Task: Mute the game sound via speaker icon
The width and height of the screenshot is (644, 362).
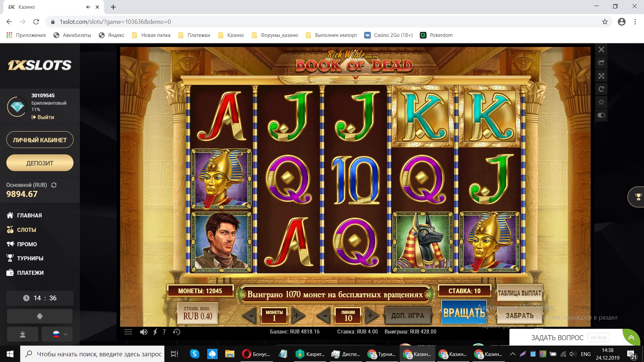Action: (x=144, y=332)
